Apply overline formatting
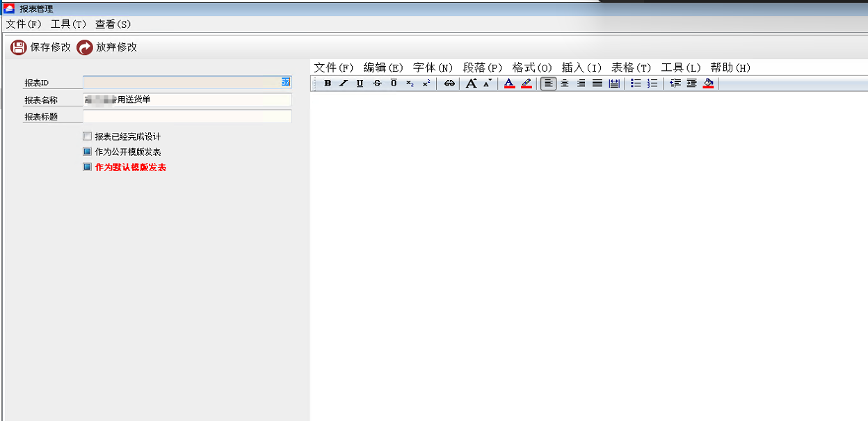Image resolution: width=868 pixels, height=421 pixels. point(394,84)
